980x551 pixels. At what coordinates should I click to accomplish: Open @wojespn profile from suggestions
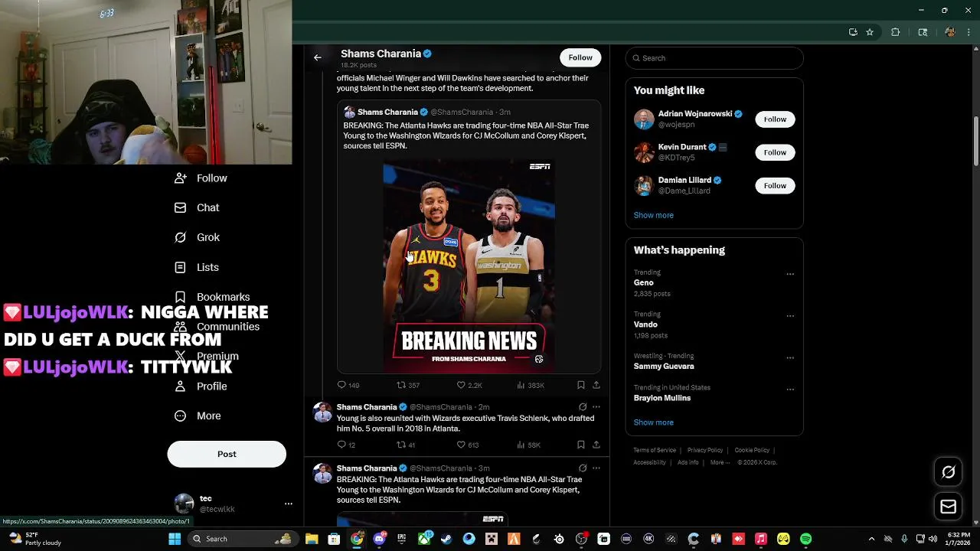click(677, 125)
